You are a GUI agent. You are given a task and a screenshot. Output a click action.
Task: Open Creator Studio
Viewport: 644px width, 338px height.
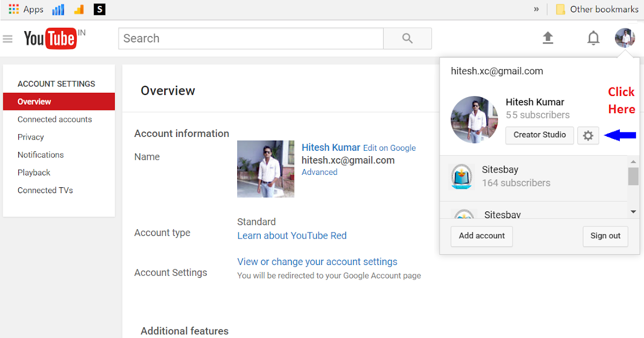pos(540,135)
